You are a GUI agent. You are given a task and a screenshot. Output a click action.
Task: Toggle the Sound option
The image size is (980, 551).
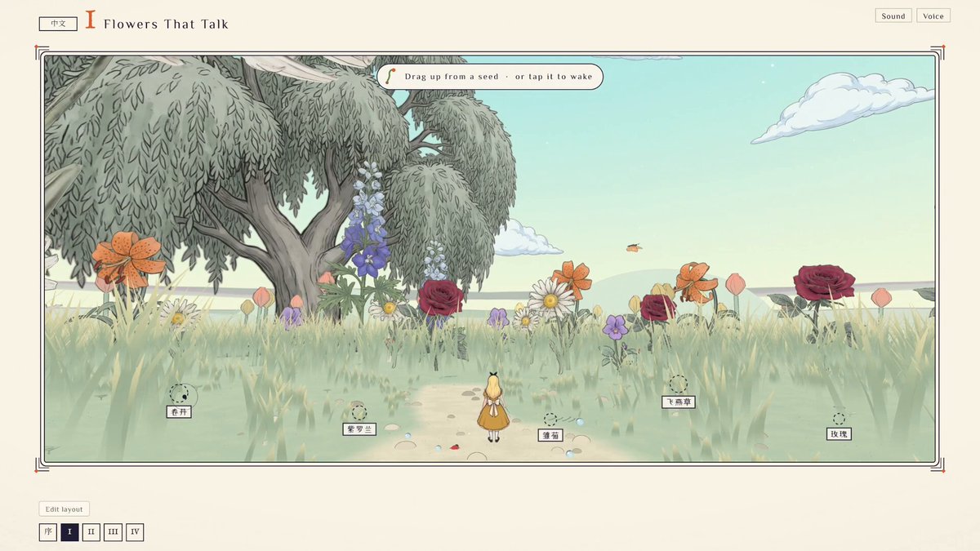click(893, 16)
